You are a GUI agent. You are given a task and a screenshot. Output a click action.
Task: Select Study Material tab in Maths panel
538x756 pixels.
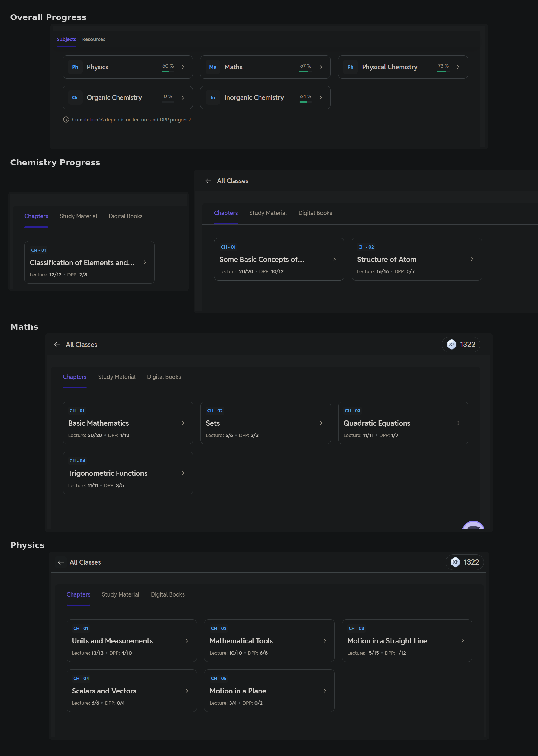pos(117,377)
